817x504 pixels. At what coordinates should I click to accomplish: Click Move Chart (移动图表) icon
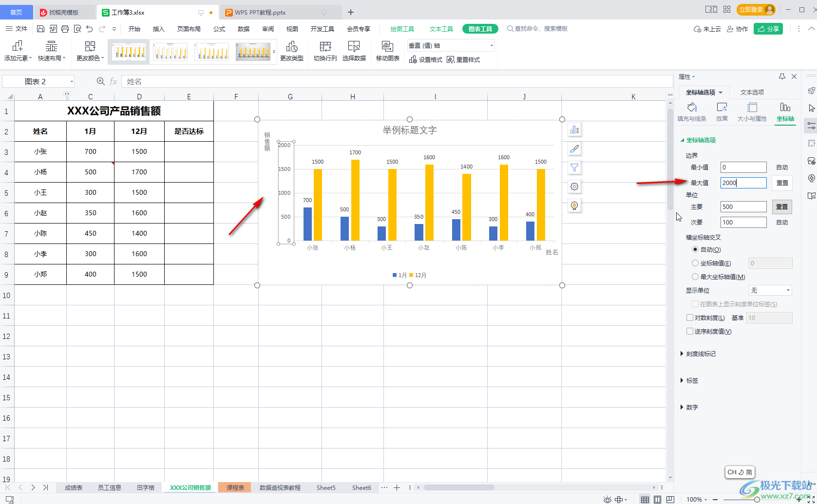388,51
